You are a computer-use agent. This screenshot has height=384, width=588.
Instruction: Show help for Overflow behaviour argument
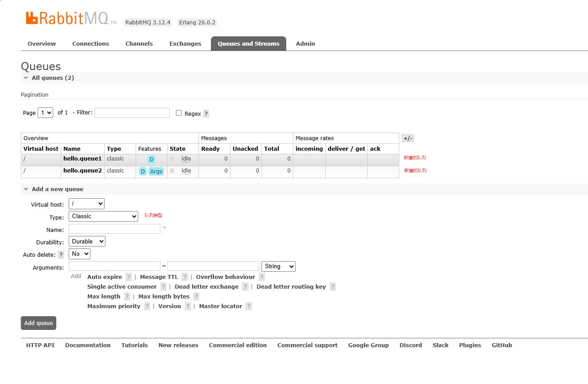[x=262, y=277]
